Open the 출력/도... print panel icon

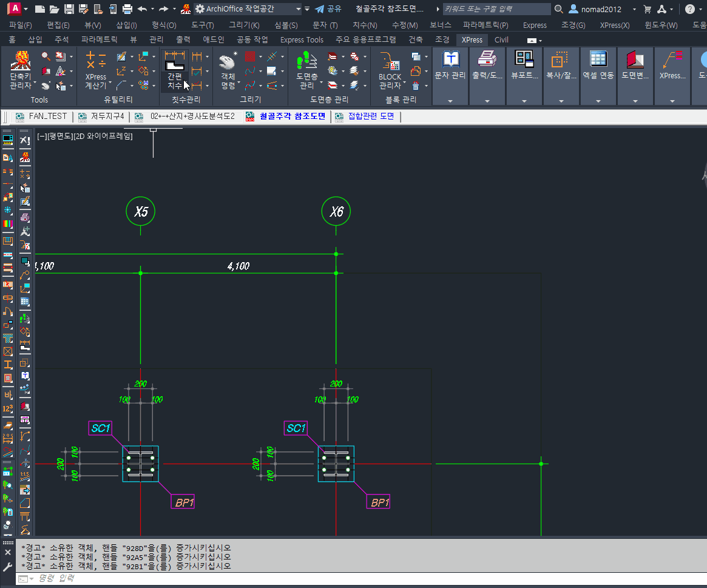(487, 66)
